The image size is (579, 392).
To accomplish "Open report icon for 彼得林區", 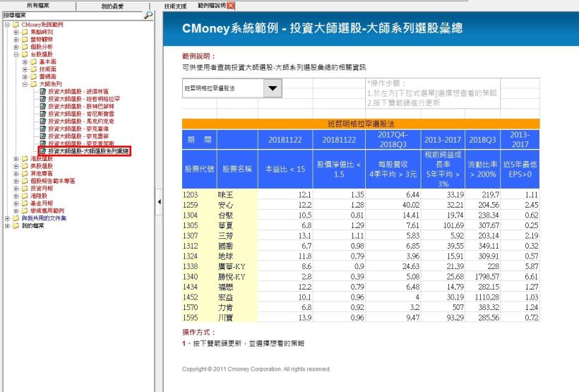I will 43,91.
